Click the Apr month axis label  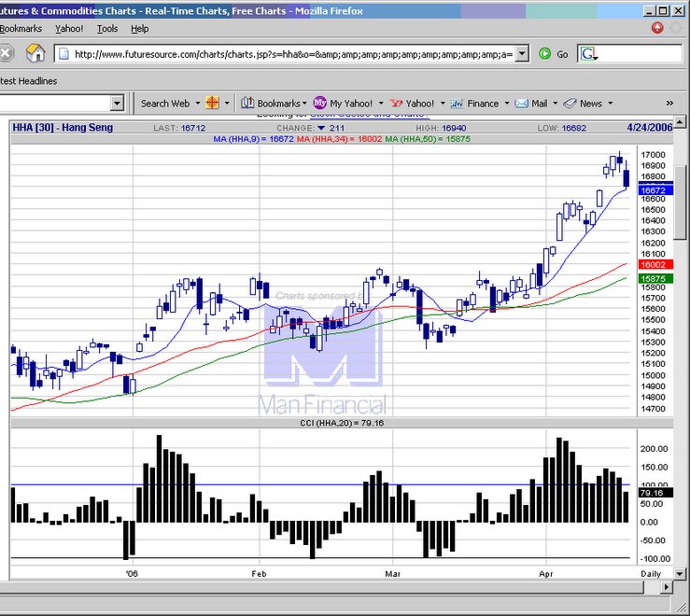pos(546,574)
